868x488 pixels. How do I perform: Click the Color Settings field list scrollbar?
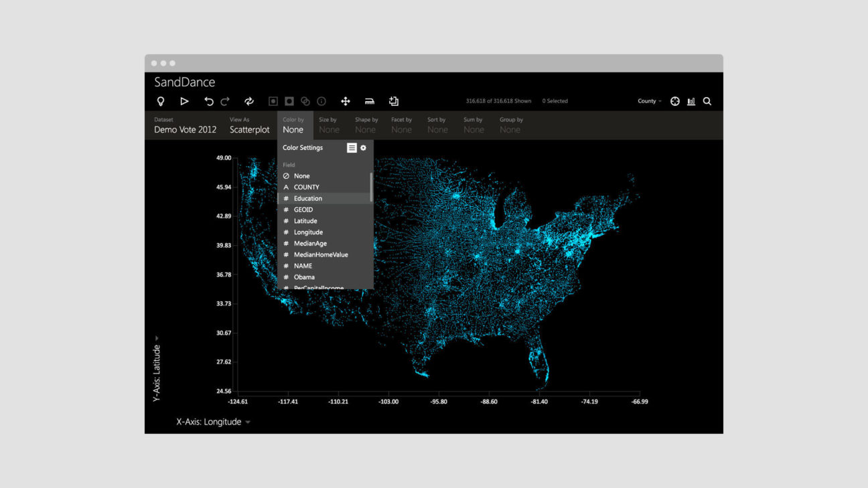click(371, 187)
